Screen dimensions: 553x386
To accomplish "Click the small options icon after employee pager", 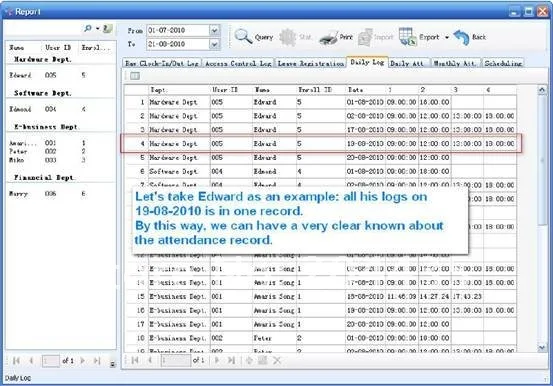I will (x=113, y=364).
